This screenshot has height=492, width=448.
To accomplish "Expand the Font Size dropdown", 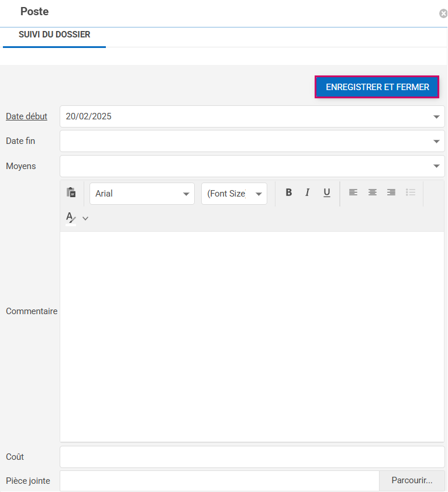I will [x=234, y=194].
